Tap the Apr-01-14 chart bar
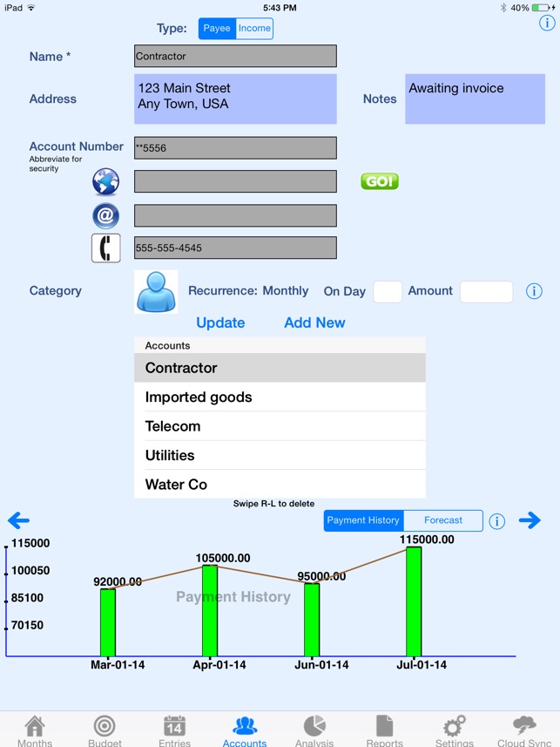 210,610
